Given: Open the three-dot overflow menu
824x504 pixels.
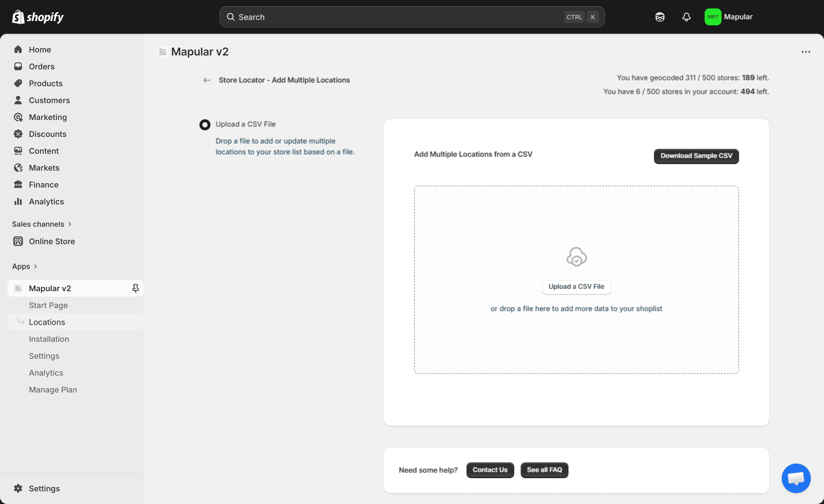Looking at the screenshot, I should coord(806,52).
